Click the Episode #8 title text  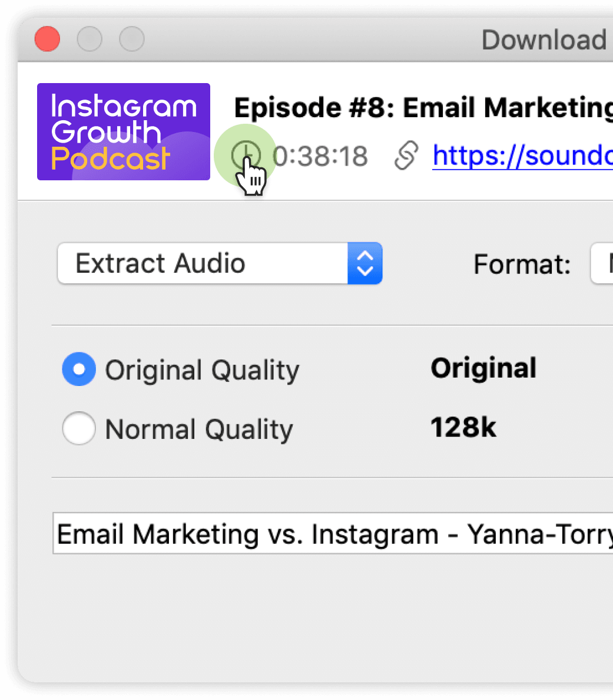pos(423,108)
